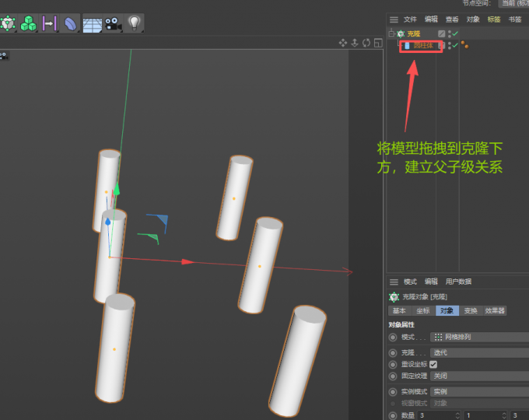
Task: Open the Bend deformer icon
Action: click(71, 23)
